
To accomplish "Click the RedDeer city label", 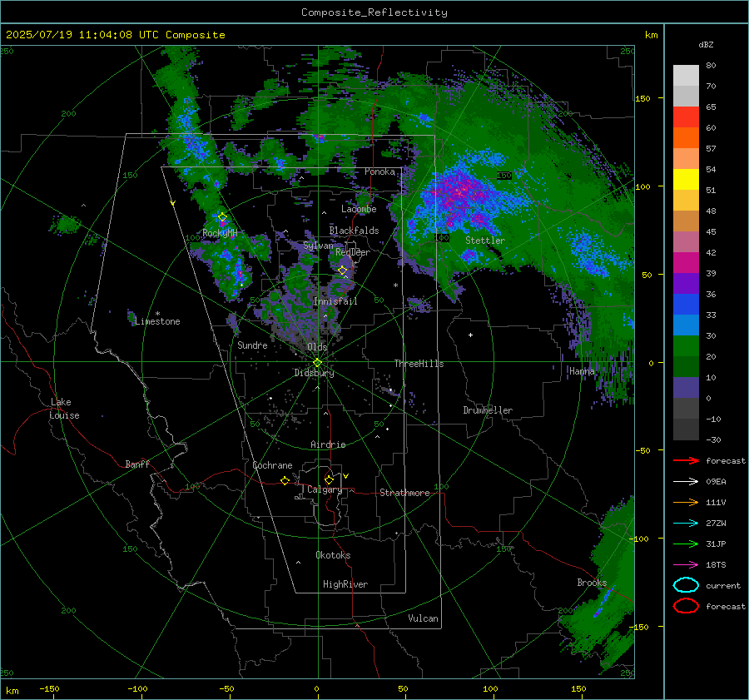I will point(353,252).
